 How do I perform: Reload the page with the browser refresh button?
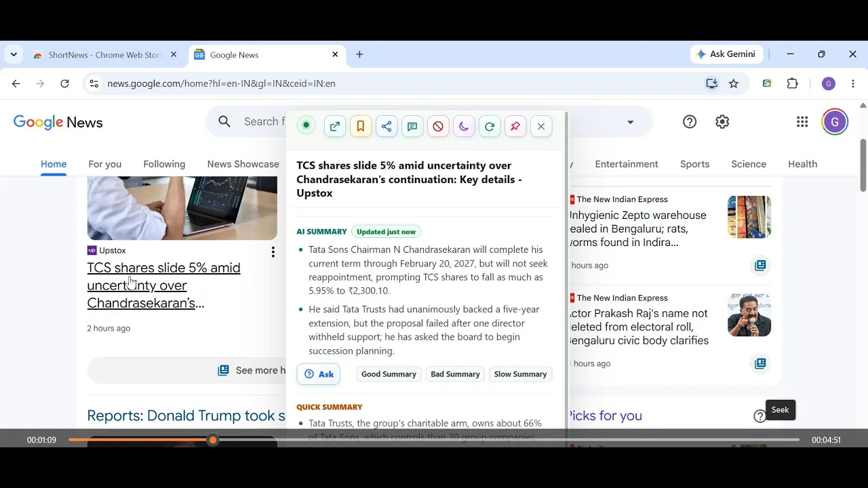(x=65, y=83)
